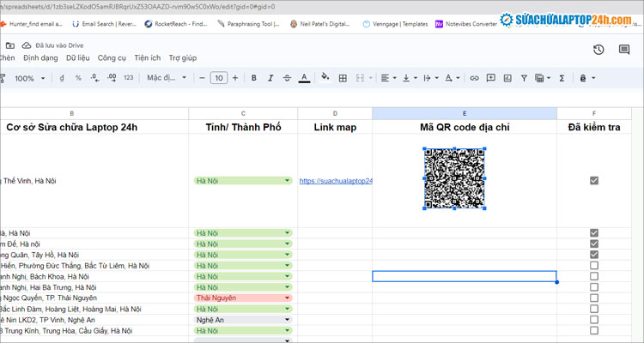
Task: Open filter views table dropdown
Action: (x=543, y=78)
